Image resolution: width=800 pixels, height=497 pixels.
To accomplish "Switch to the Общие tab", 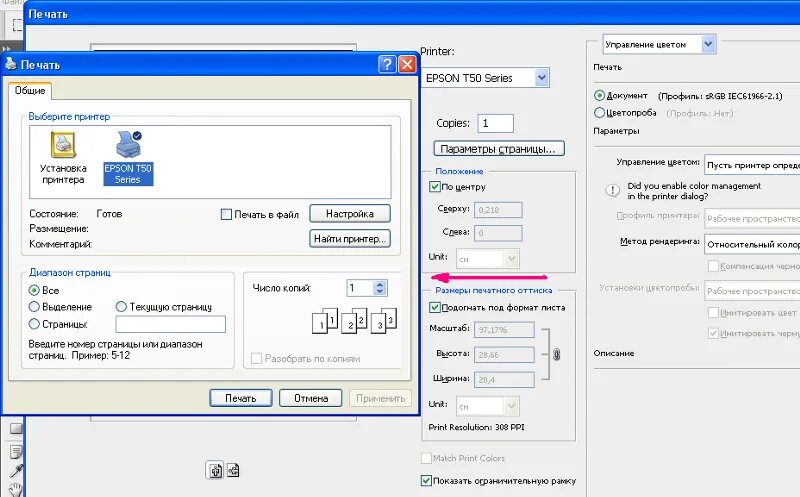I will click(30, 91).
